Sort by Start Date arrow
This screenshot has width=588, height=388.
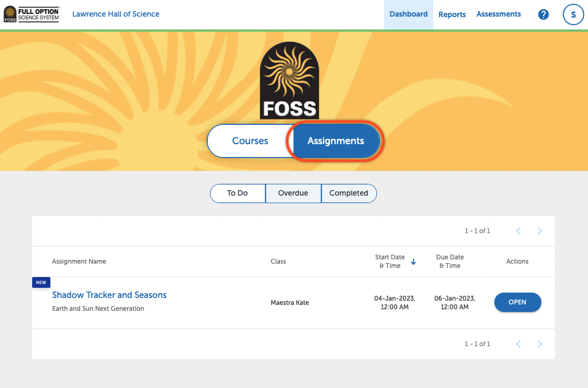point(413,262)
